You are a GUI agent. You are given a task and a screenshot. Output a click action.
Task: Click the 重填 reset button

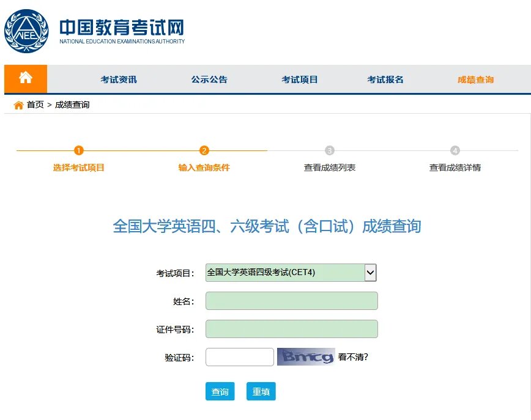pyautogui.click(x=261, y=391)
